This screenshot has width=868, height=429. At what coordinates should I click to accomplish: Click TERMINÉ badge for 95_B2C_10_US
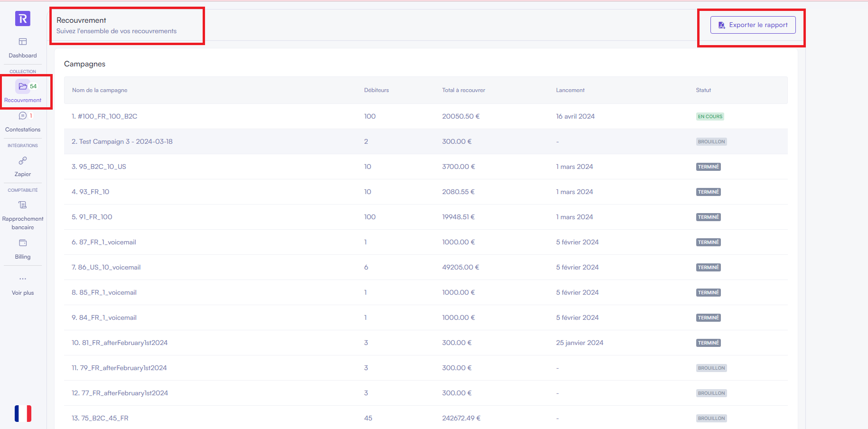click(x=709, y=167)
